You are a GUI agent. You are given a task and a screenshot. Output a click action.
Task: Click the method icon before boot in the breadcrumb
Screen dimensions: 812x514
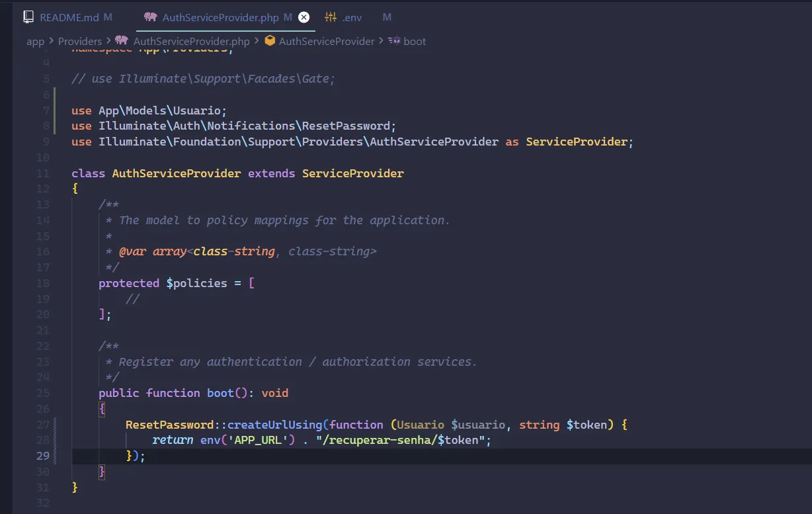(x=393, y=41)
